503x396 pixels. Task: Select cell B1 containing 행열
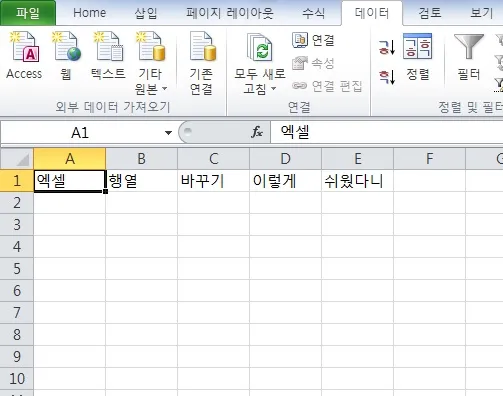[x=142, y=181]
